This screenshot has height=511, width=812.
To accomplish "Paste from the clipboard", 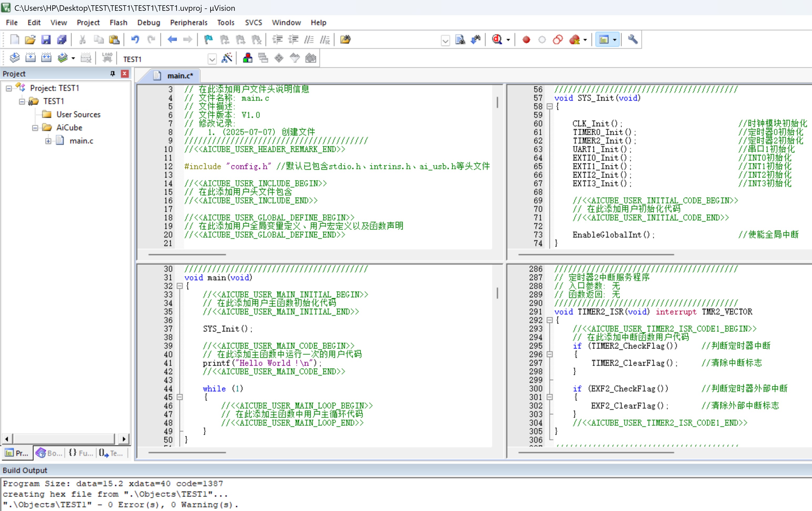I will pos(114,40).
